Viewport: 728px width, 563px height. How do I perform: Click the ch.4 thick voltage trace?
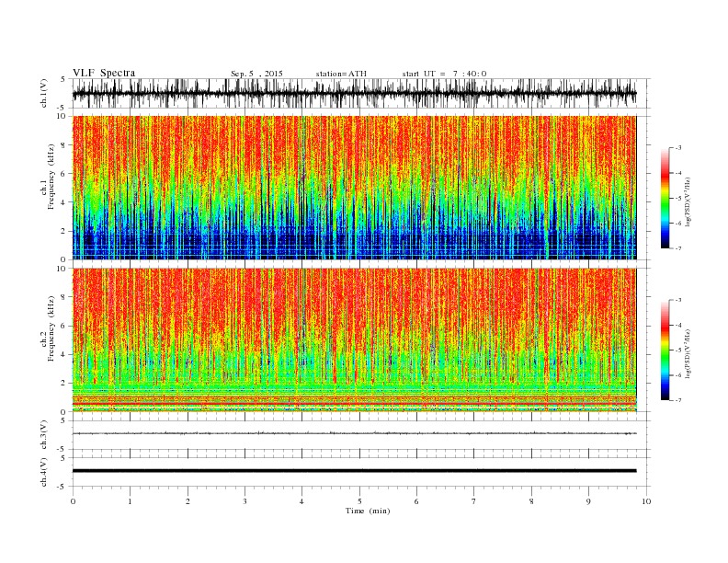point(354,471)
